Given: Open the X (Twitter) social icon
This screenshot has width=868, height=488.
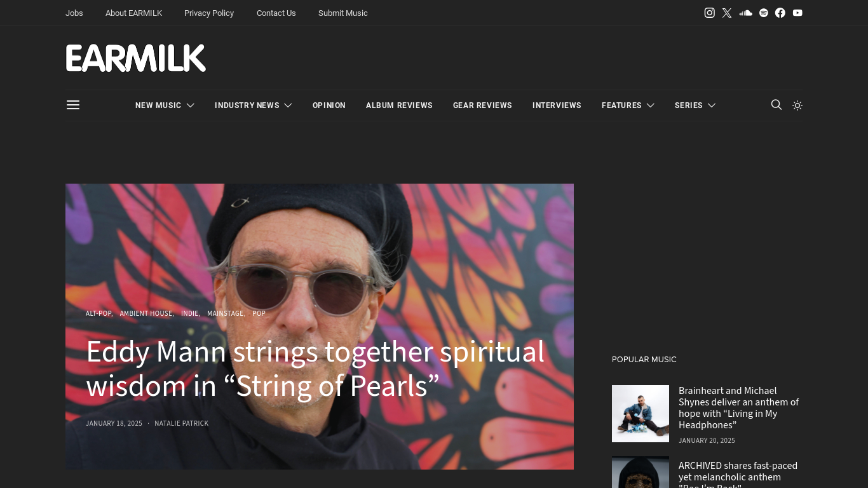Looking at the screenshot, I should coord(727,13).
